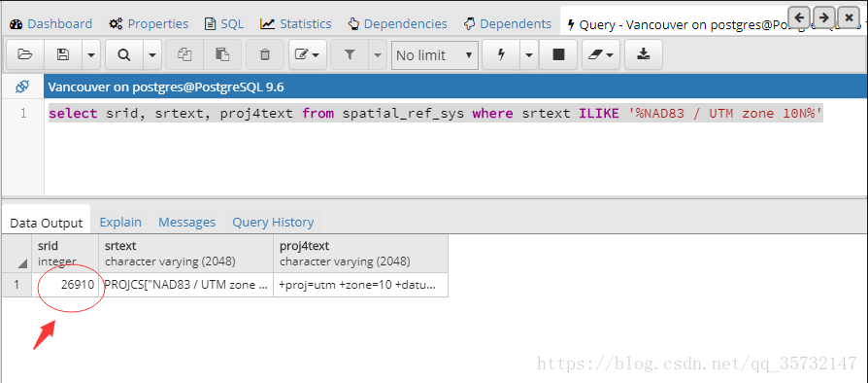The image size is (868, 383).
Task: Stop query with the square icon
Action: (x=558, y=54)
